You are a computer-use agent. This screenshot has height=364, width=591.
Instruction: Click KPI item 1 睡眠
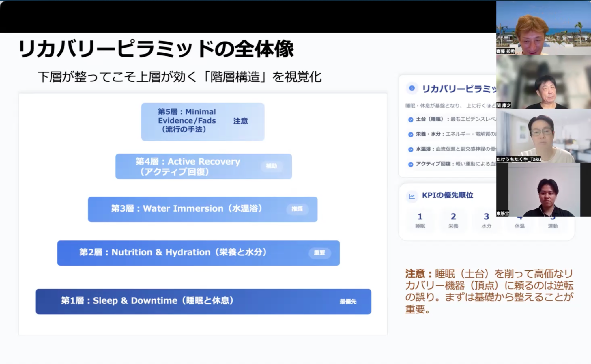coord(420,221)
